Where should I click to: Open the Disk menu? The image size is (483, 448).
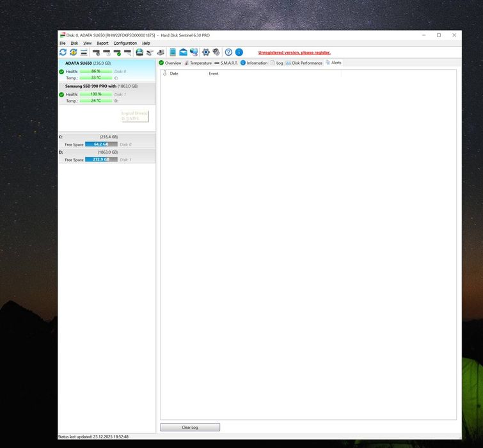74,43
